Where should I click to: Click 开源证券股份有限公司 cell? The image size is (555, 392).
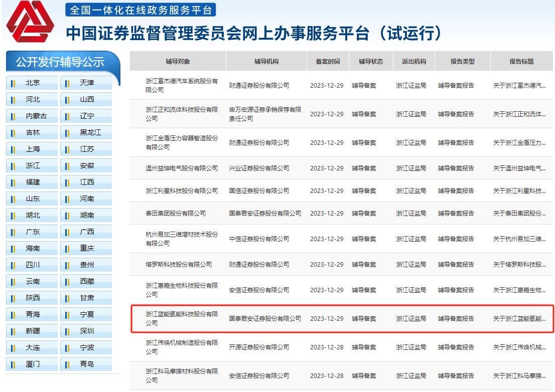[259, 347]
